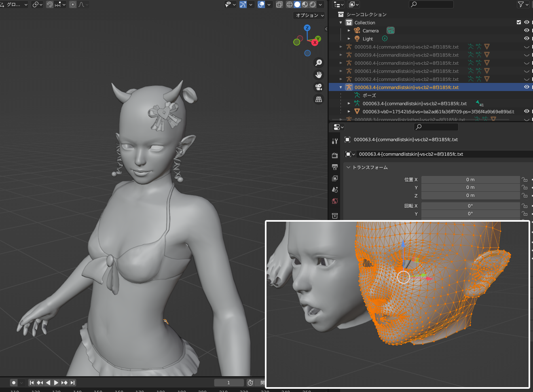The image size is (533, 392).
Task: Open the shading options dropdown arrow
Action: click(x=320, y=4)
